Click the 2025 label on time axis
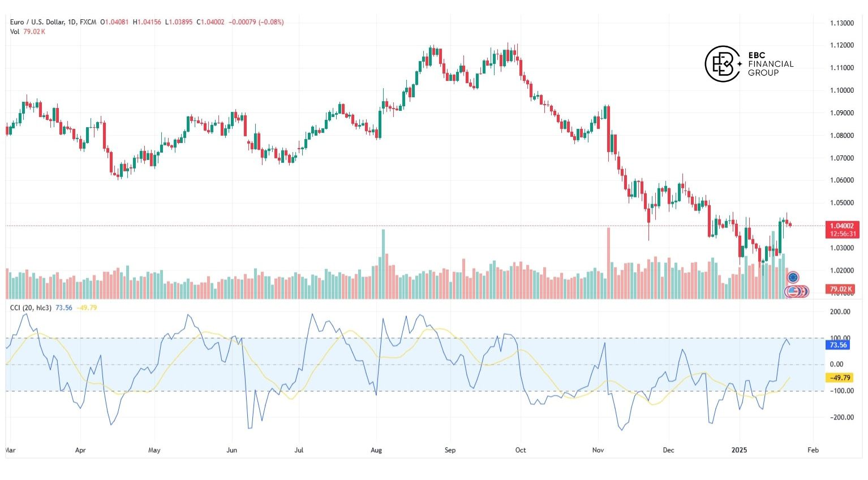 (739, 450)
